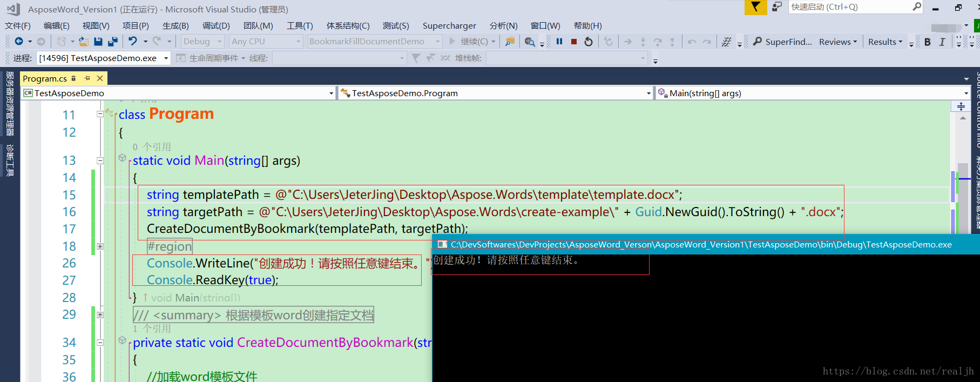Open the Main(string[] args) member dropdown
Image resolution: width=980 pixels, height=382 pixels.
(x=813, y=93)
